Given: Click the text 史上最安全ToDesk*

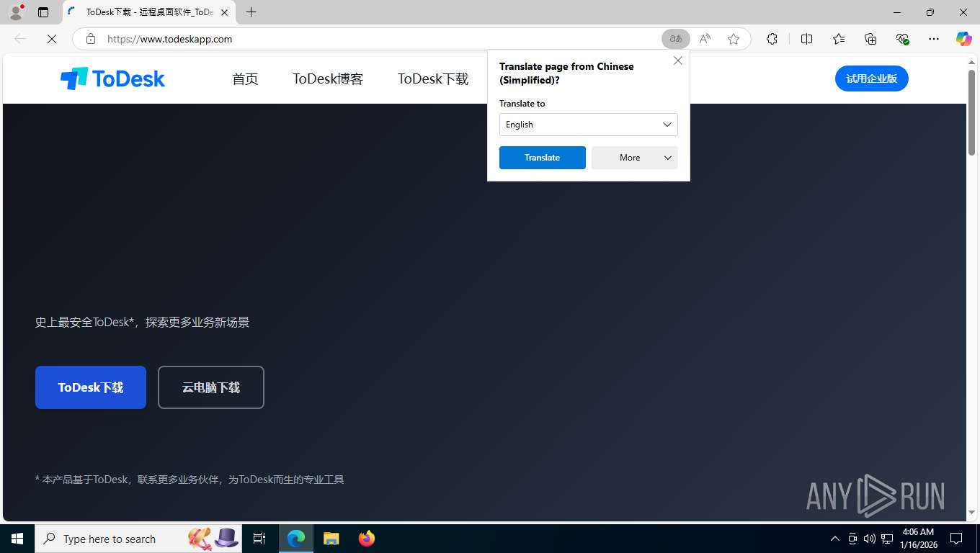Looking at the screenshot, I should (x=86, y=323).
